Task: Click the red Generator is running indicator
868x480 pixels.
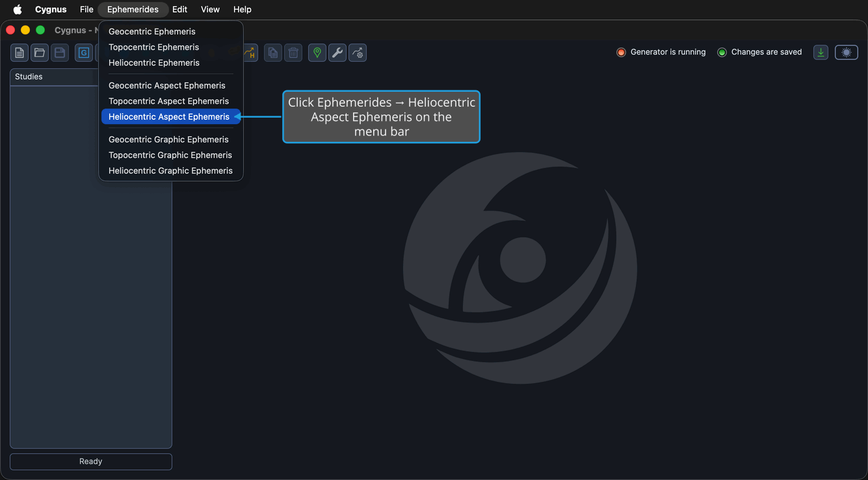Action: [621, 53]
